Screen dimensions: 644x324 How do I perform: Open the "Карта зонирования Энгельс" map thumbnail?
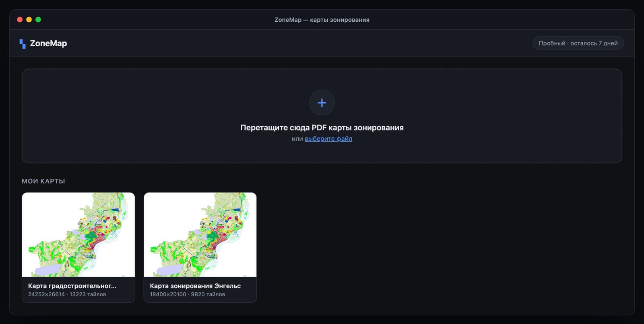point(200,235)
